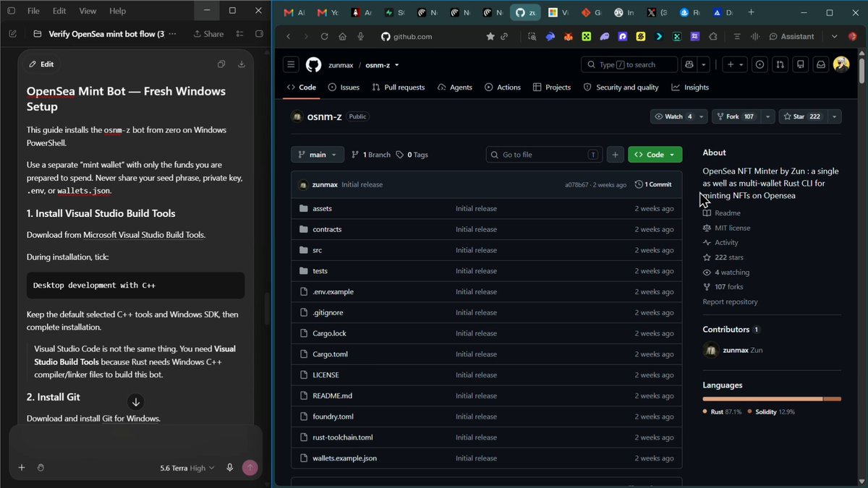Open the browser extensions puzzle icon

point(713,36)
